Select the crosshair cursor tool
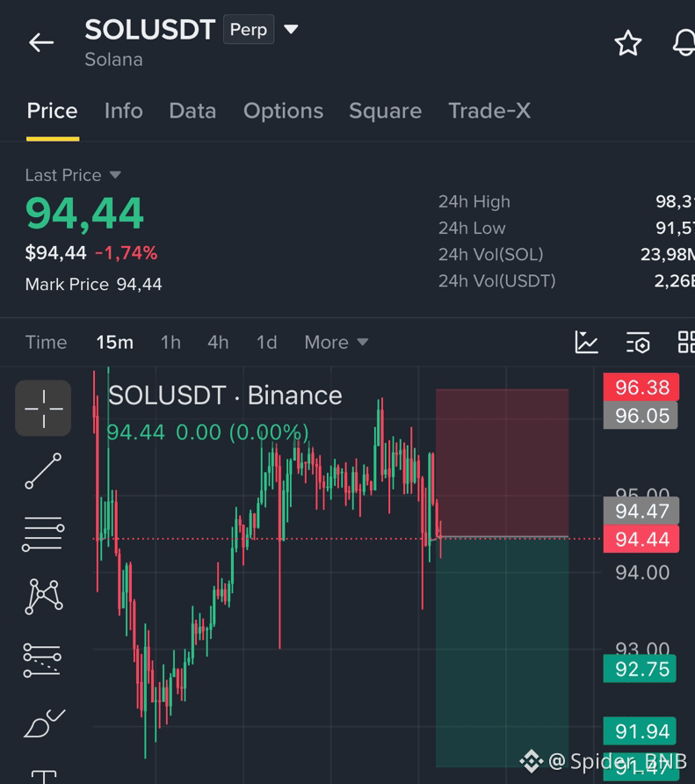This screenshot has width=695, height=784. click(x=44, y=408)
